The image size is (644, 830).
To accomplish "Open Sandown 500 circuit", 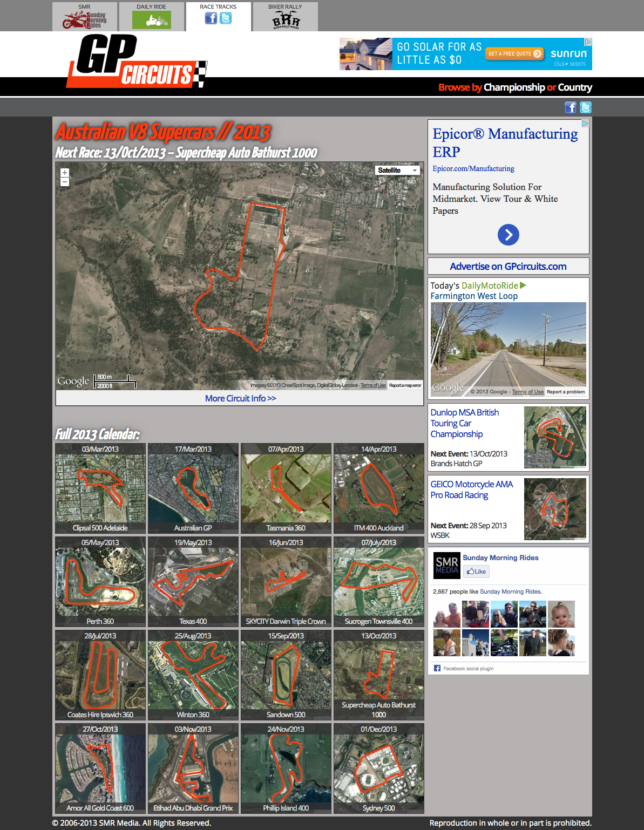I will pos(286,675).
